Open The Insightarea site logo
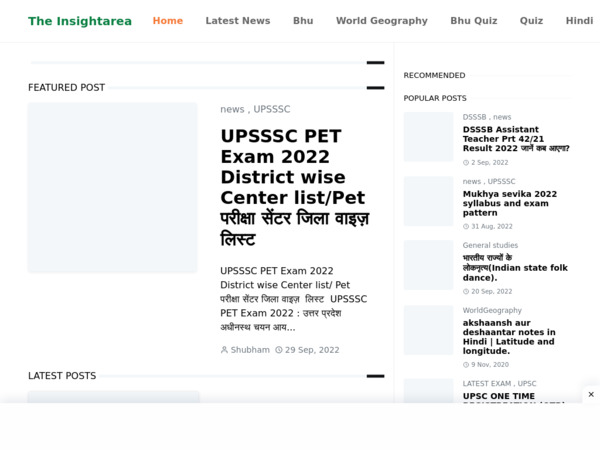 click(80, 21)
